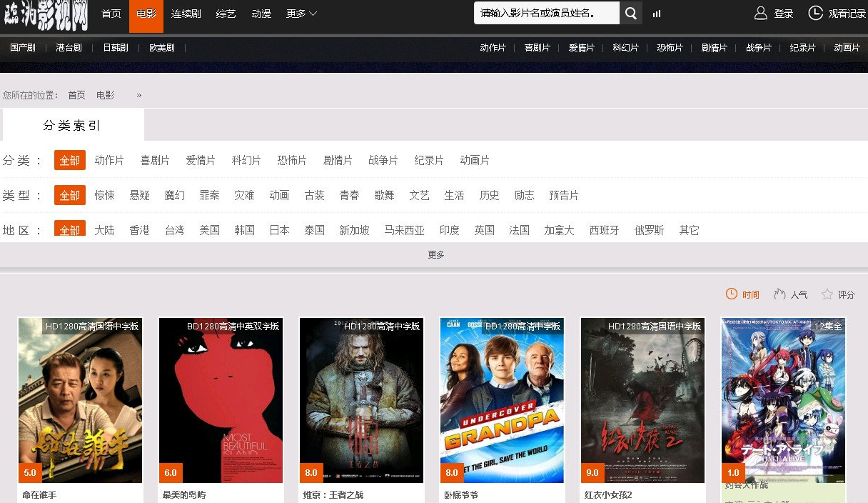Click 首页 in breadcrumb
868x503 pixels.
pos(76,95)
